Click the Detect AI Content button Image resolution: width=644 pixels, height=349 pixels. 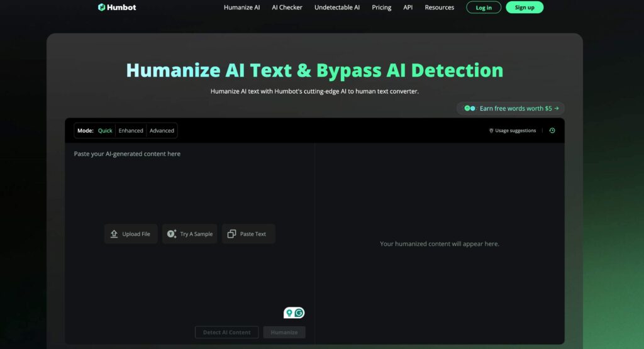pyautogui.click(x=226, y=333)
